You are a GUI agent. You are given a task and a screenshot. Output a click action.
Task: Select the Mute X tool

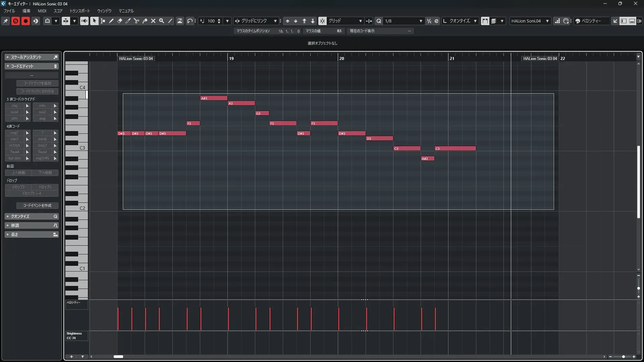(x=153, y=21)
